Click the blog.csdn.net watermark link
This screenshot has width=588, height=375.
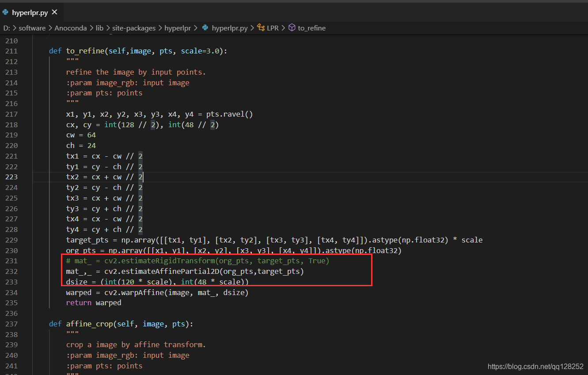point(535,367)
